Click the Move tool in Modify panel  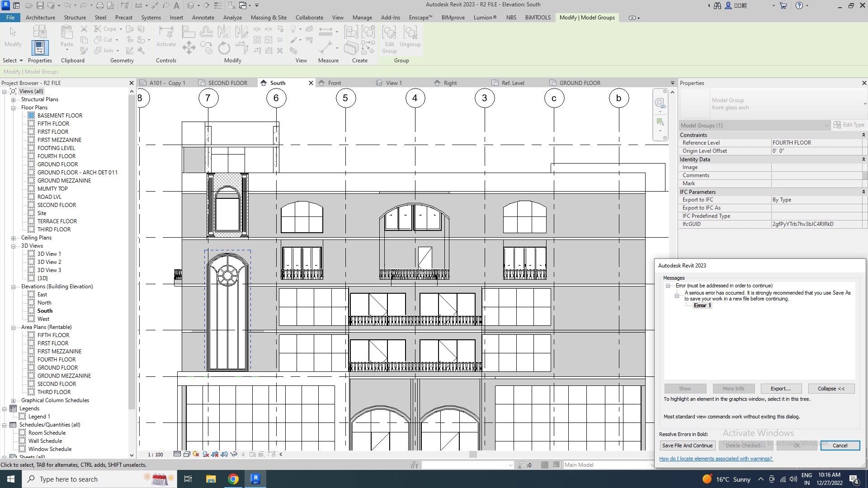[x=189, y=48]
